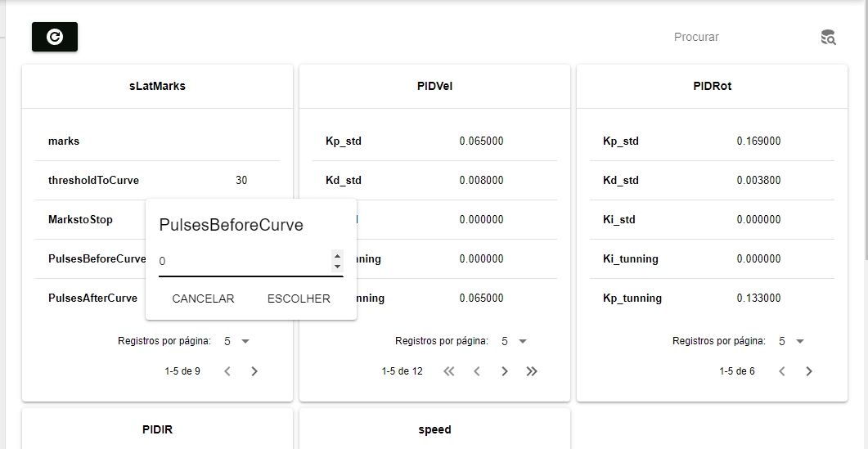Click PIDRot Ki_tunning label

click(x=631, y=259)
